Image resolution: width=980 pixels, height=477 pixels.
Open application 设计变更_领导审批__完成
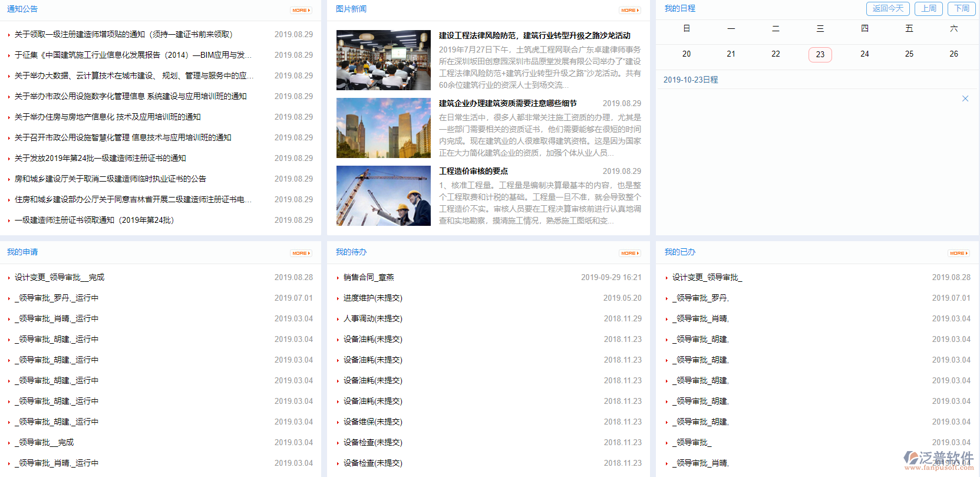(x=60, y=277)
